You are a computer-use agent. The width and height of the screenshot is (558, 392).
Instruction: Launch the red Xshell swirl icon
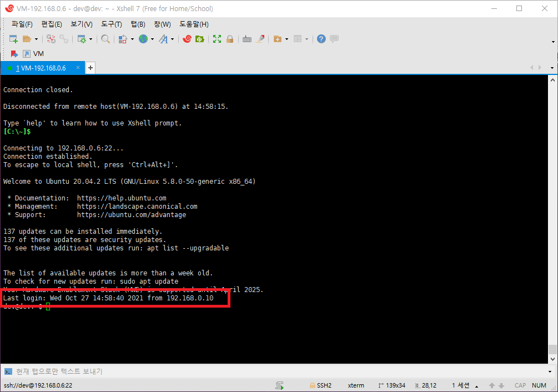187,39
